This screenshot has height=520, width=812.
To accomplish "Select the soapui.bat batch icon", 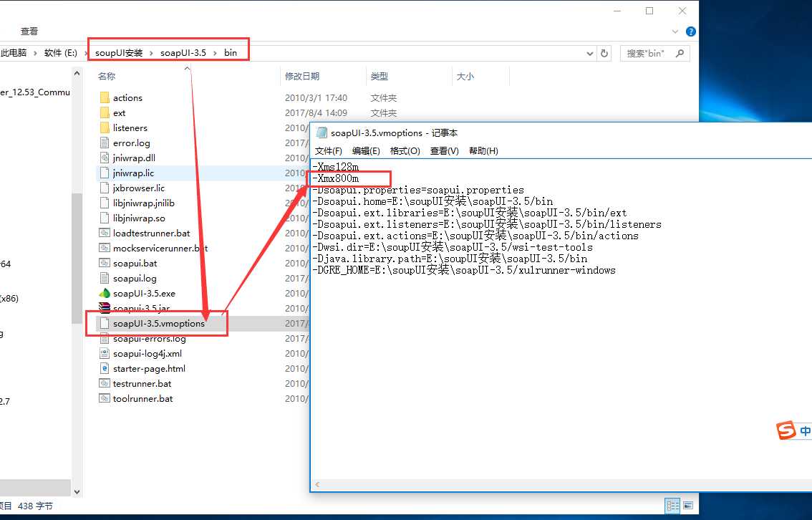I will pyautogui.click(x=105, y=263).
